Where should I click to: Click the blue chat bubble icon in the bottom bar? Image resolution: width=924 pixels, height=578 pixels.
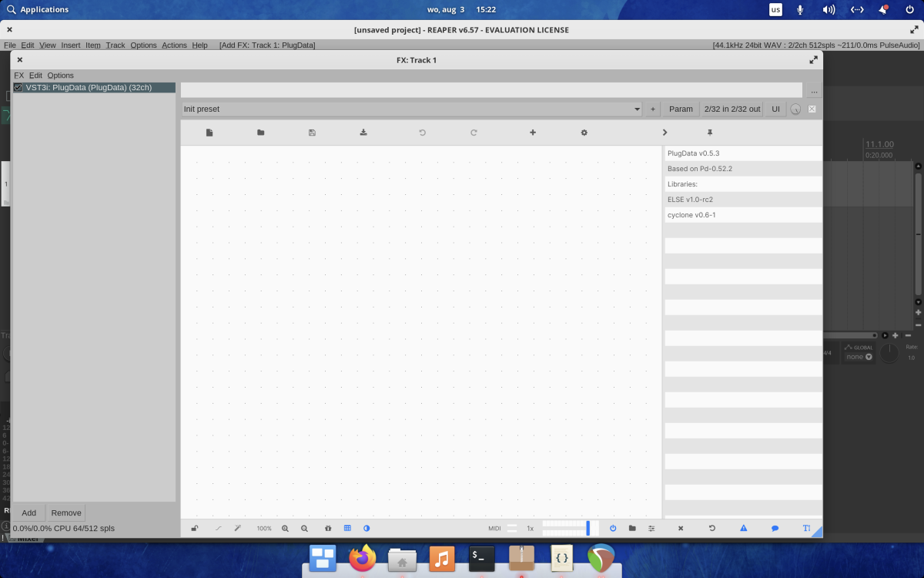tap(775, 529)
